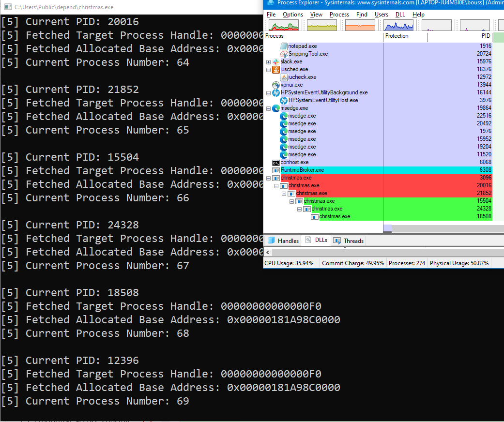Select the SnippingTool.exe icon
The width and height of the screenshot is (504, 422).
[284, 54]
